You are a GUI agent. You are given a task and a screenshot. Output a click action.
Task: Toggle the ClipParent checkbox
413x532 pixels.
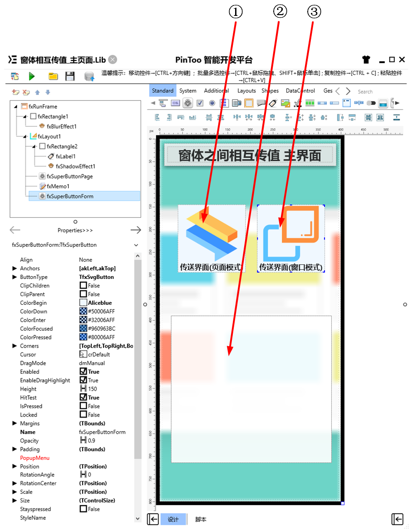point(83,294)
